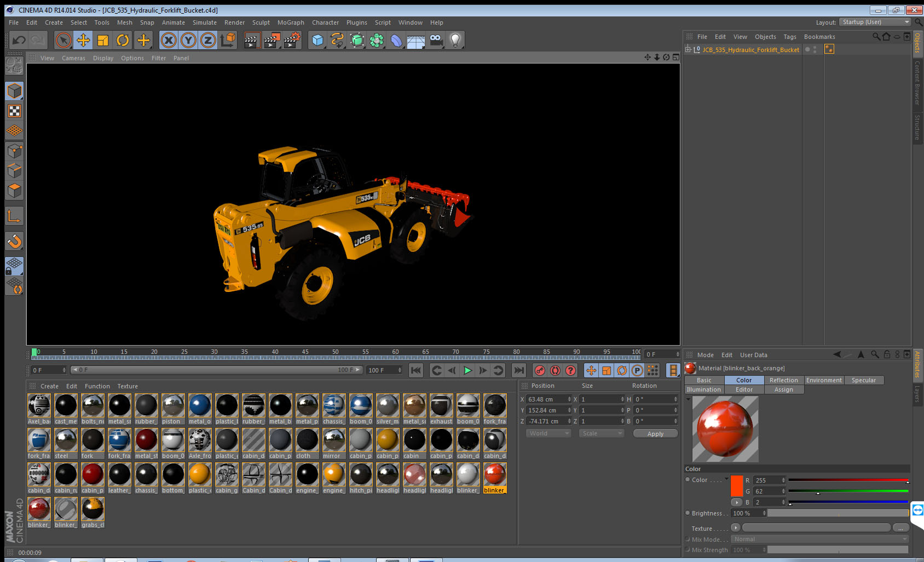Screen dimensions: 924x562
Task: Add an Array modeling object
Action: coord(377,40)
